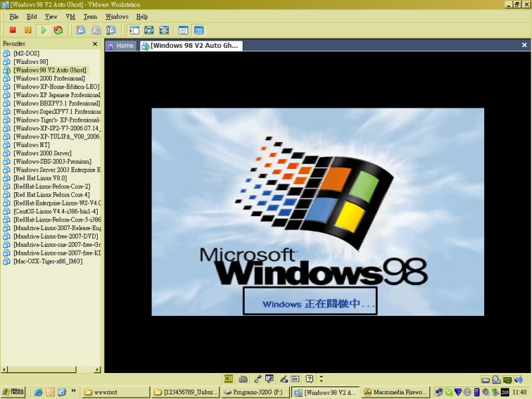Select [Windows 2000 Professional] in Favorites
This screenshot has width=532, height=399.
coord(49,78)
